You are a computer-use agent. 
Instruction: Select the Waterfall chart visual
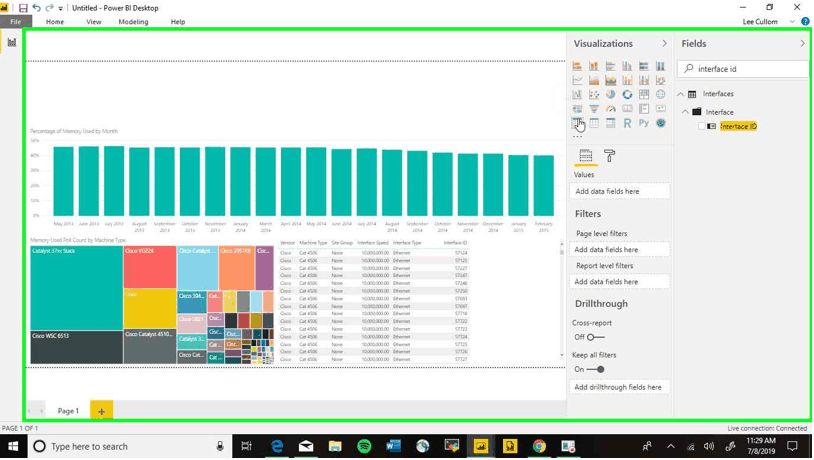pos(577,94)
